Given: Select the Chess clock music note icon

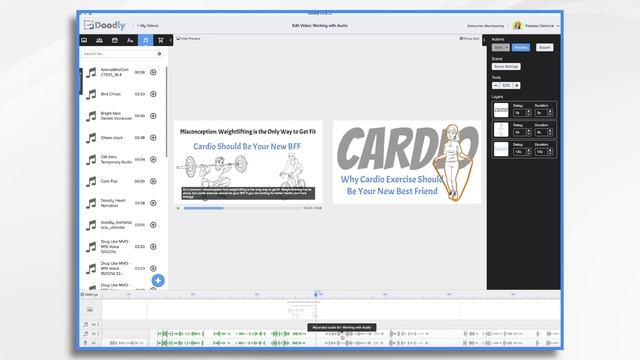Looking at the screenshot, I should coord(91,138).
